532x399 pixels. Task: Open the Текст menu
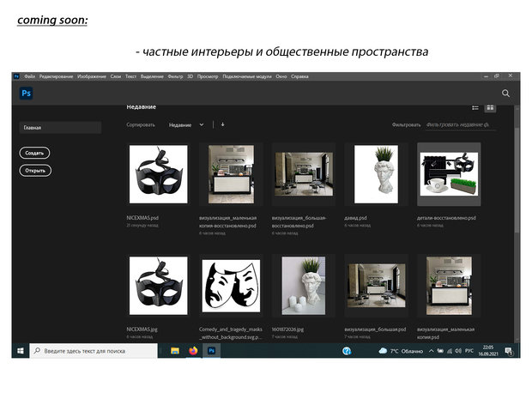(130, 76)
